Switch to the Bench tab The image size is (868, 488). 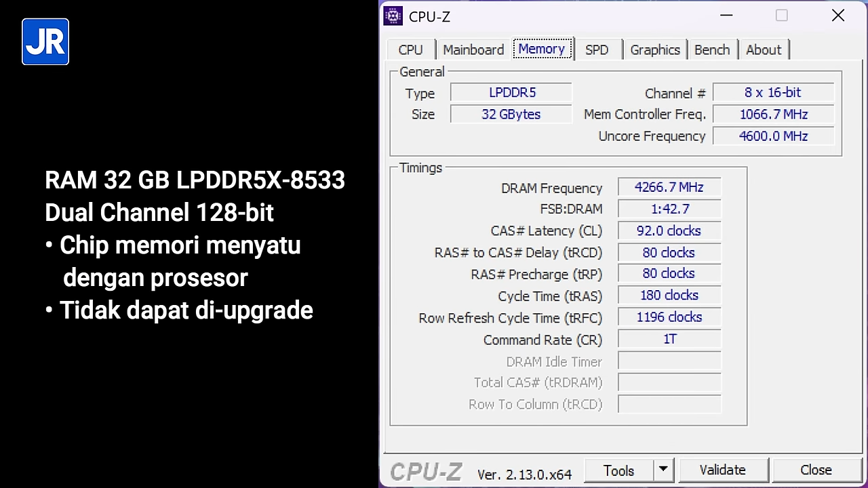[x=712, y=49]
